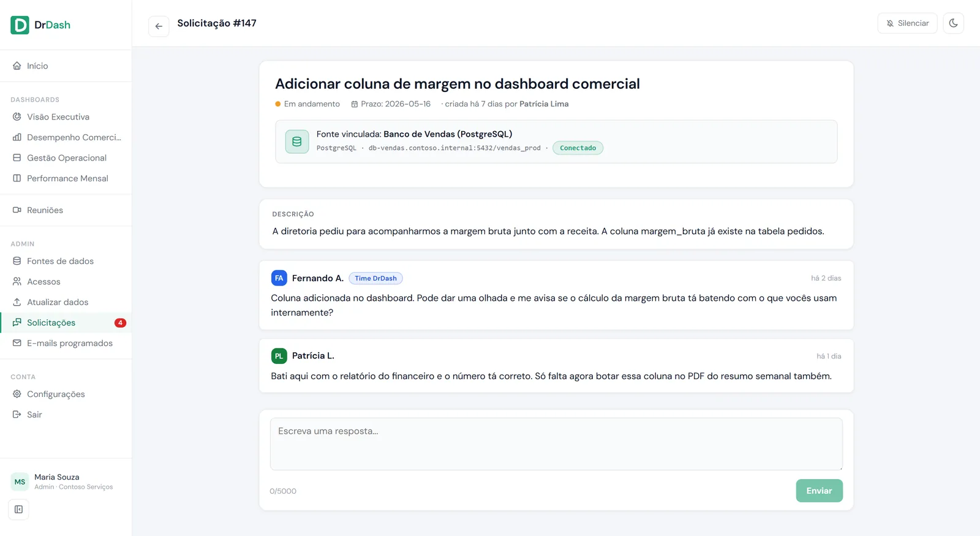Click the Time DrDash badge
The image size is (980, 536).
[375, 278]
